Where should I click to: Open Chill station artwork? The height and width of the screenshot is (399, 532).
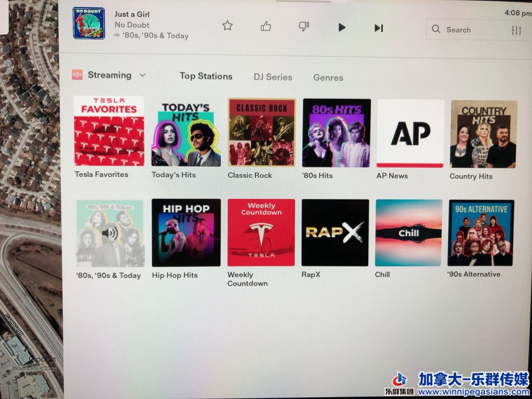(409, 233)
